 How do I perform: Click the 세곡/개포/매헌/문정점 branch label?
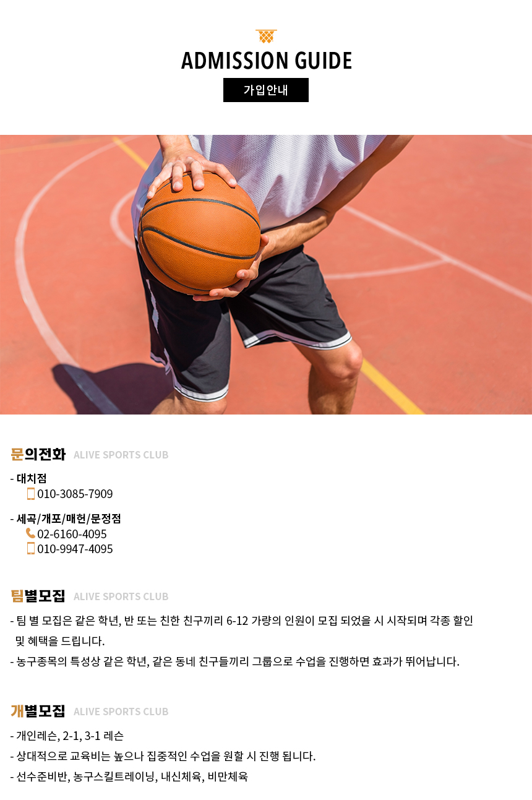coord(69,518)
